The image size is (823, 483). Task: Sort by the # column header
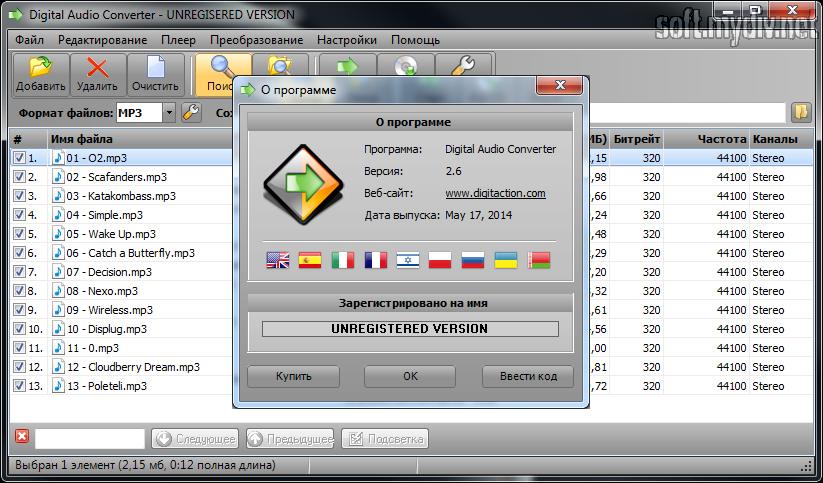click(x=29, y=139)
